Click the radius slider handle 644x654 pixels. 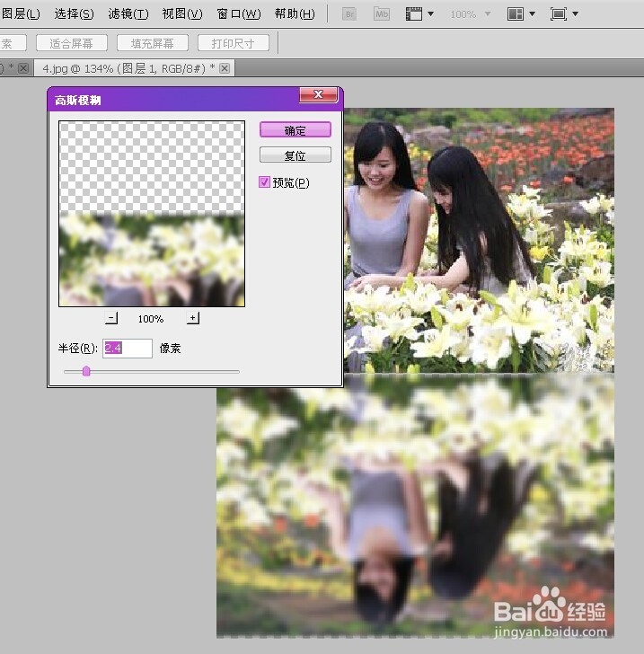coord(86,371)
